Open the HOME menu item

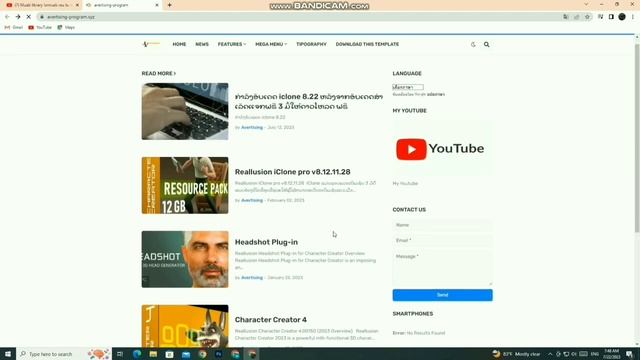pyautogui.click(x=179, y=44)
